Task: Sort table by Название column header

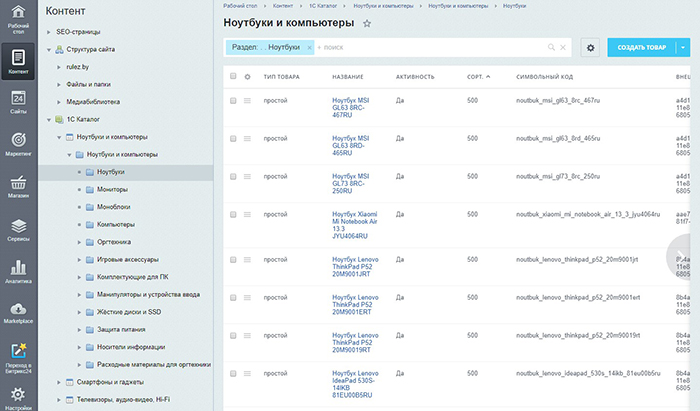Action: click(x=347, y=76)
